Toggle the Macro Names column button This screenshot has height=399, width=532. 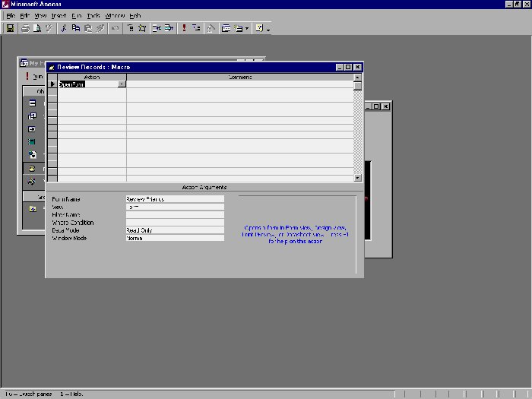click(130, 28)
